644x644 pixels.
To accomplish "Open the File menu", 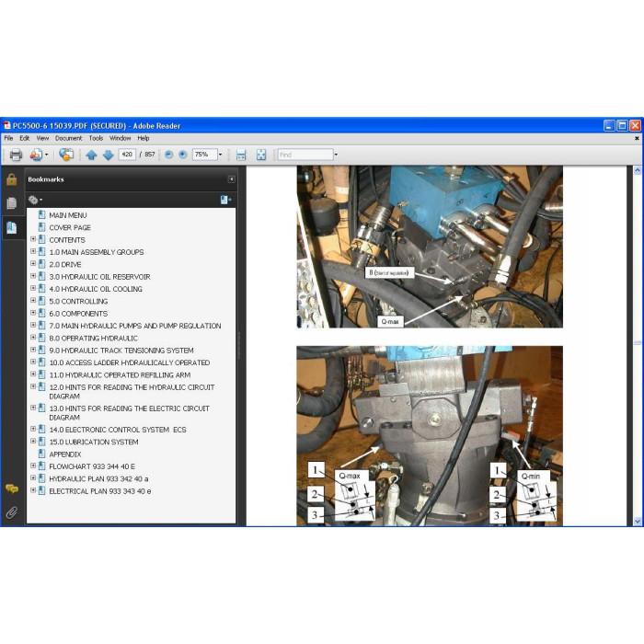I will 8,138.
